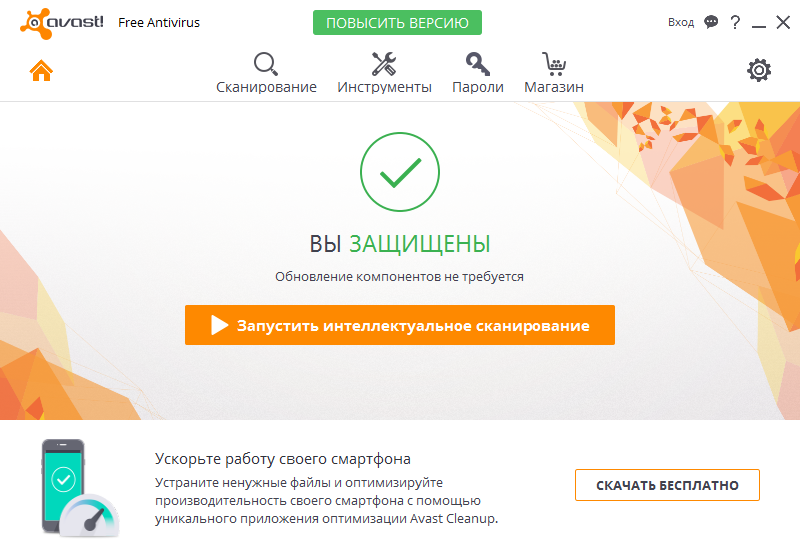
Task: Open the Магазин shopping cart section
Action: [553, 73]
